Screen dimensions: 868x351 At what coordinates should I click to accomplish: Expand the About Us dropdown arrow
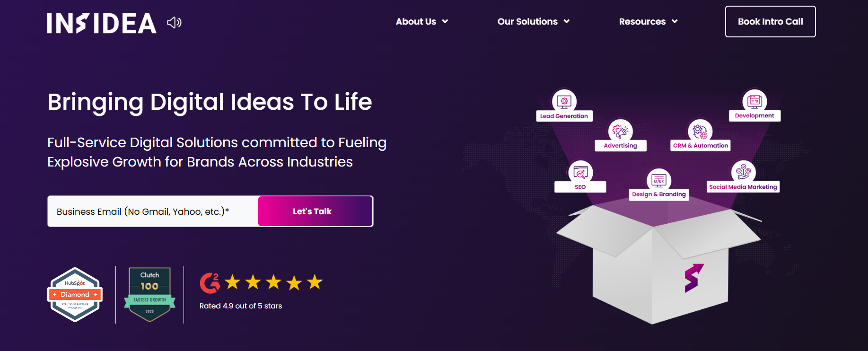(445, 21)
